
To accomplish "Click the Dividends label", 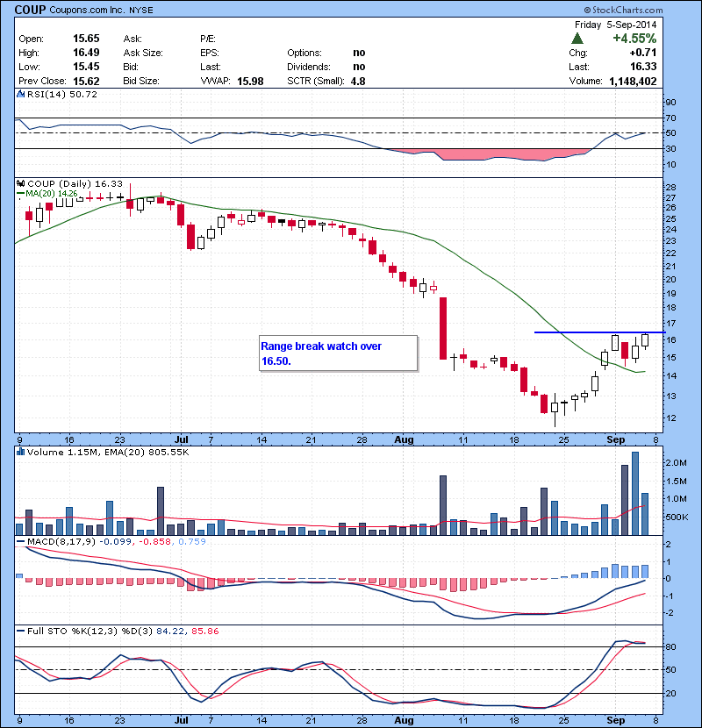I will click(x=309, y=67).
